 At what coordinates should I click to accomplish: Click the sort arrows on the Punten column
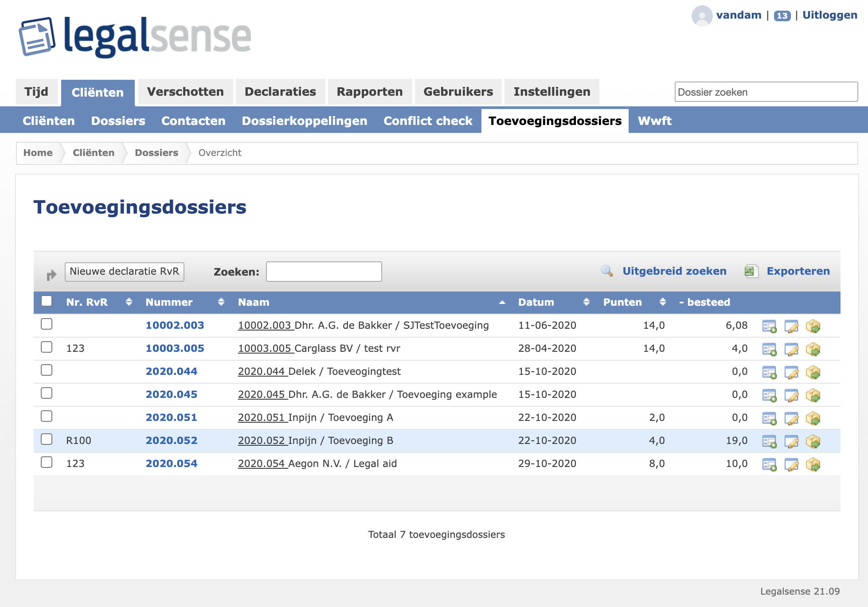(x=662, y=302)
